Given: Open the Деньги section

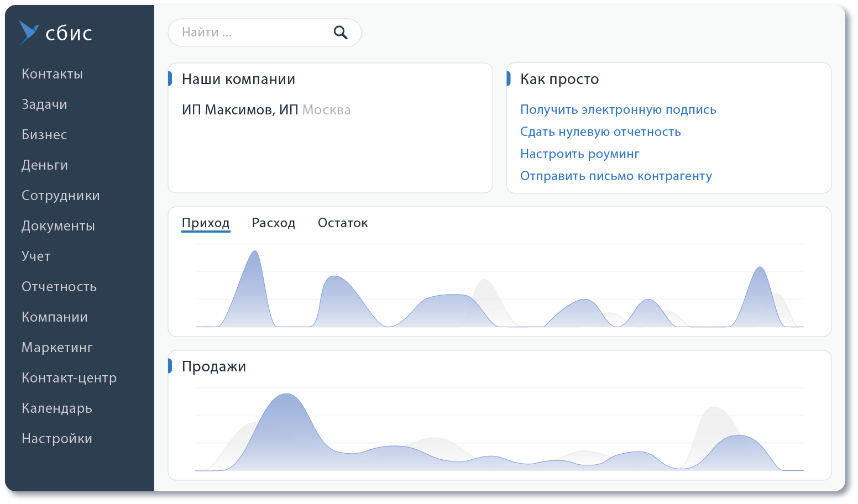Looking at the screenshot, I should coord(45,165).
